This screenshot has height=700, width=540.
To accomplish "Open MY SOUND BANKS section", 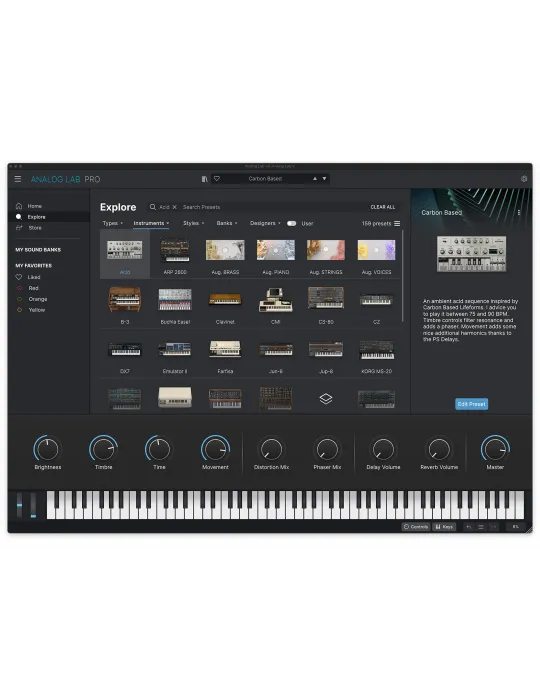I will point(38,250).
